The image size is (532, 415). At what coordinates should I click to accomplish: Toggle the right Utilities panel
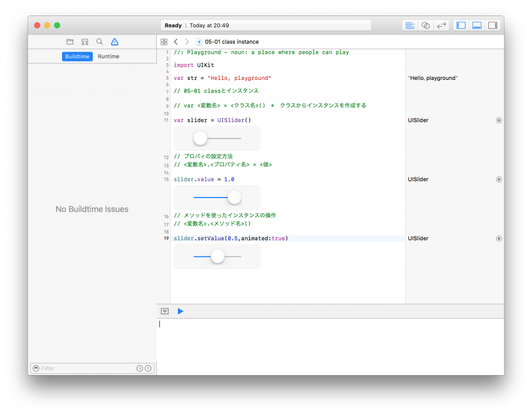pos(493,26)
